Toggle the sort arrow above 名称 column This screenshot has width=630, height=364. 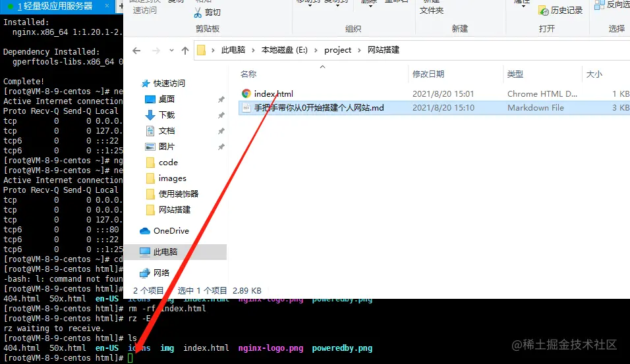(x=322, y=66)
